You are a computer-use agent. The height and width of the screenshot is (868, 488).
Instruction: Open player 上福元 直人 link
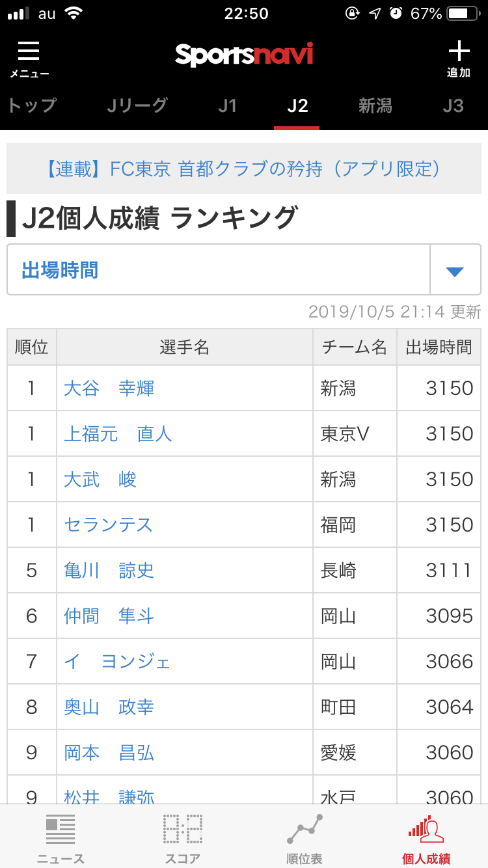tap(118, 434)
